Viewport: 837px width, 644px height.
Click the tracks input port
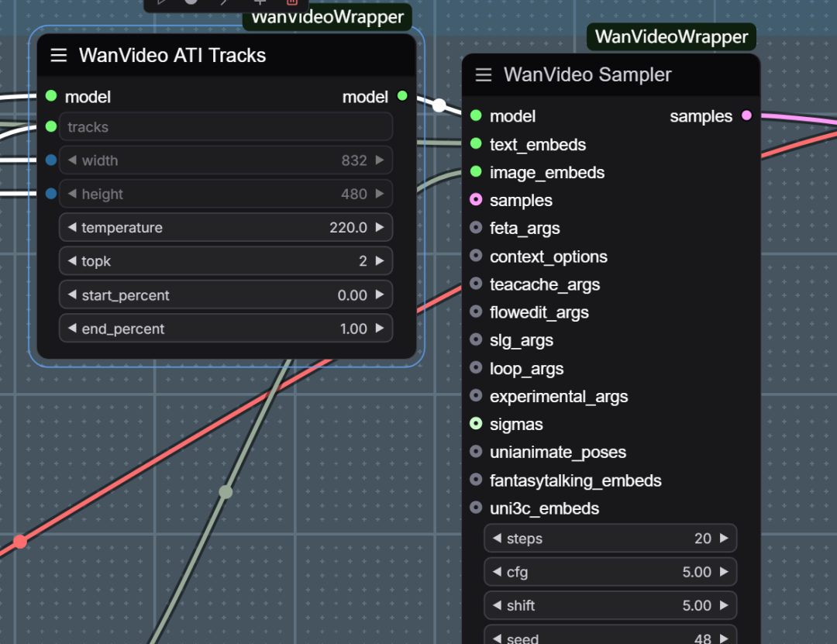(51, 126)
